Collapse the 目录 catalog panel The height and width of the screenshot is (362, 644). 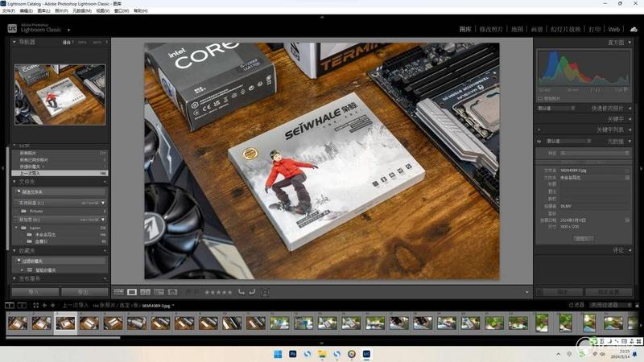14,146
